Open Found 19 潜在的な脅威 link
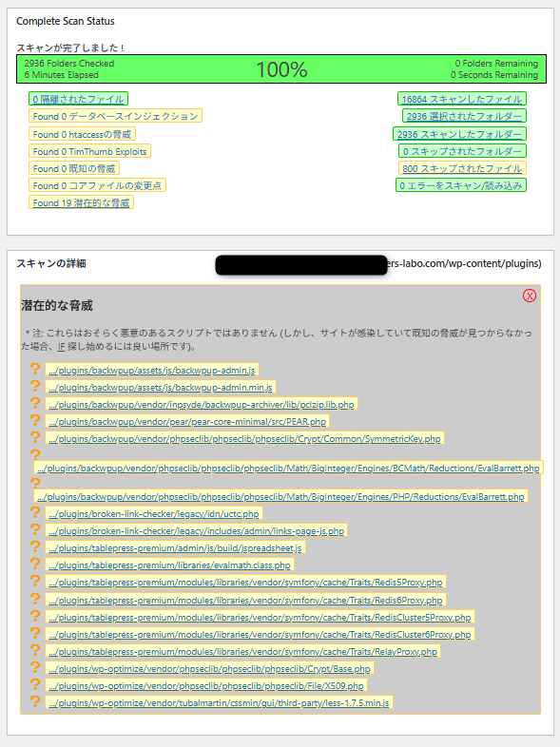The height and width of the screenshot is (747, 560). click(81, 203)
